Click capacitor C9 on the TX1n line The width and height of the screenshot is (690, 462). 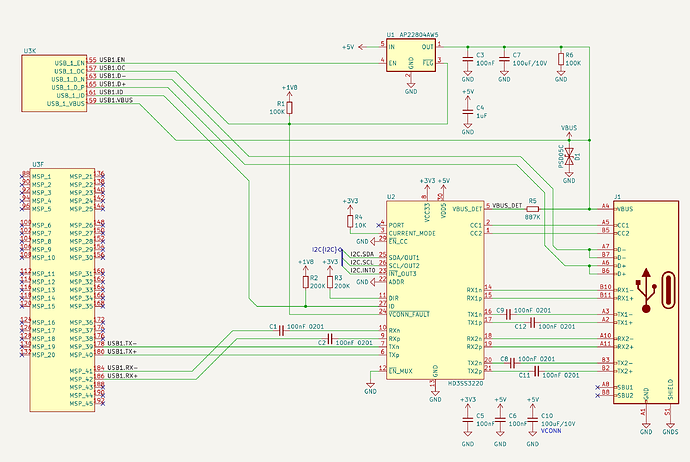508,315
